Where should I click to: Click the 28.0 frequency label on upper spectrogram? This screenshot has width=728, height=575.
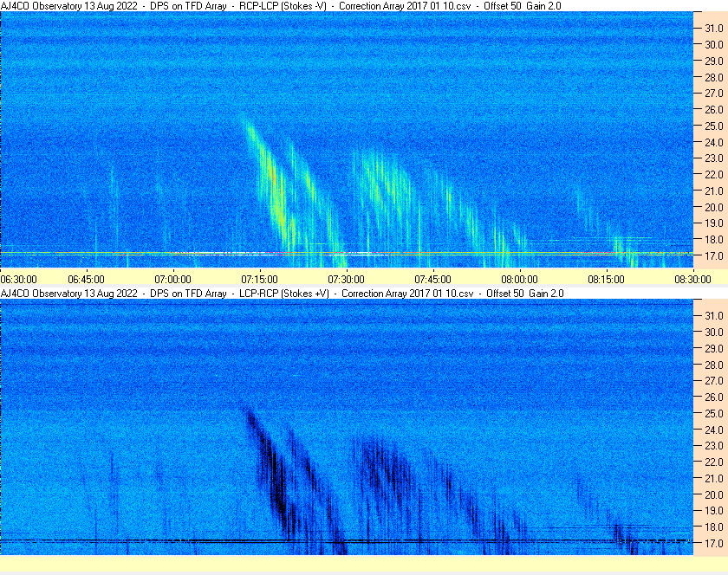tap(714, 77)
